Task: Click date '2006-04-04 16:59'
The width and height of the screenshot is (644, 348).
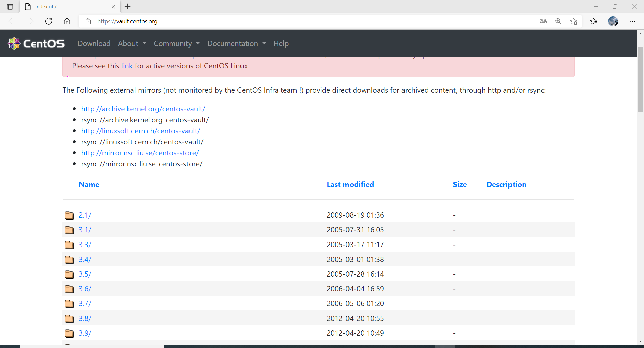Action: [x=355, y=289]
